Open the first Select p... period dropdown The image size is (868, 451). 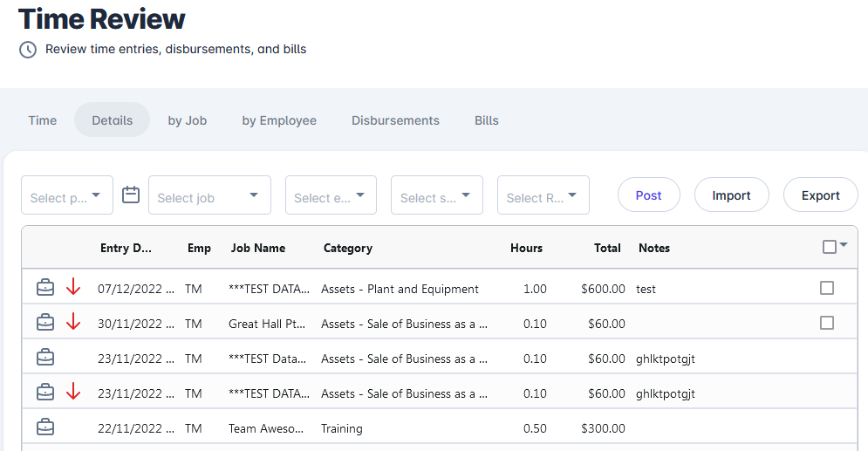point(67,195)
